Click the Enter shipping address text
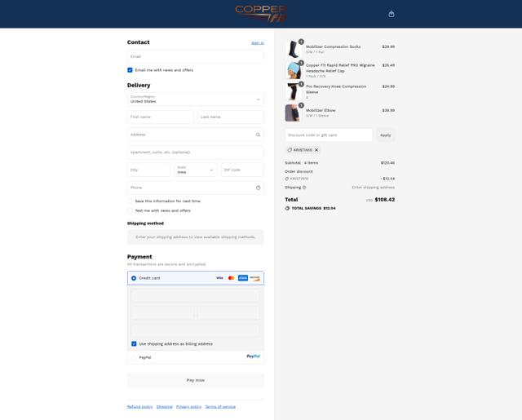 374,188
